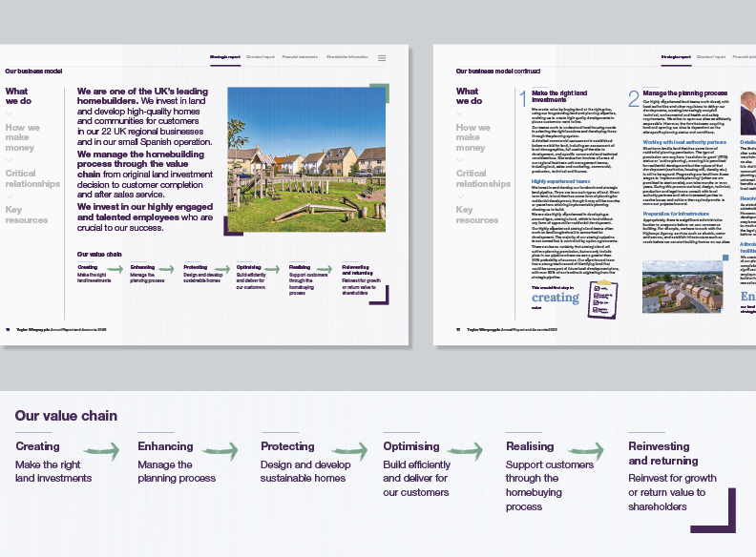Click the large number 2 on the right page
This screenshot has width=756, height=557.
click(x=634, y=98)
